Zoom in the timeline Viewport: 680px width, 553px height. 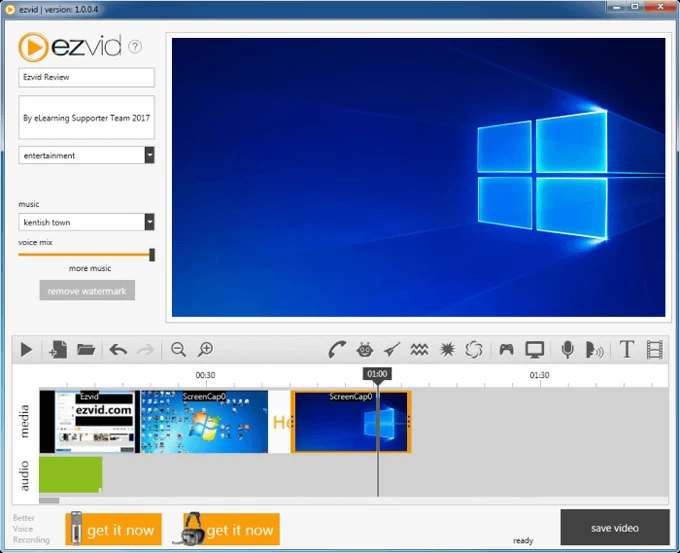[x=206, y=349]
